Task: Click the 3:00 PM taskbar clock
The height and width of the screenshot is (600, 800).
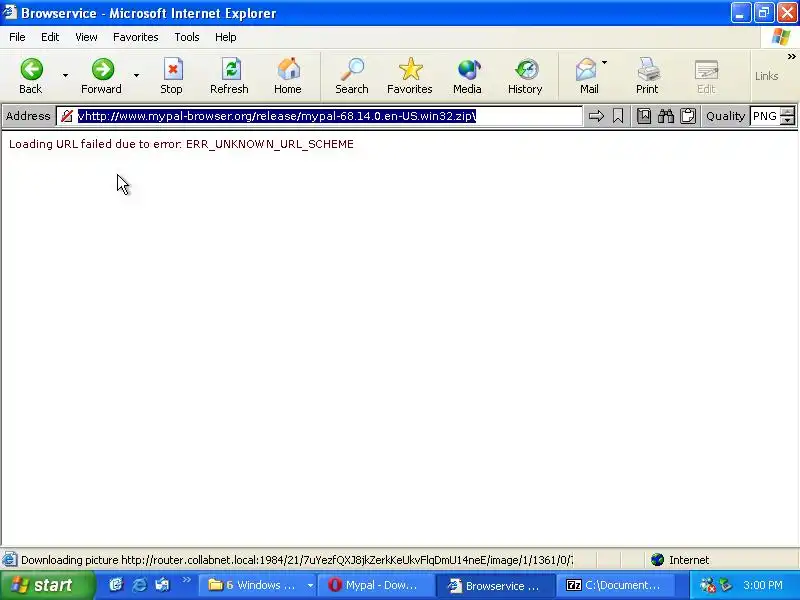Action: tap(763, 585)
